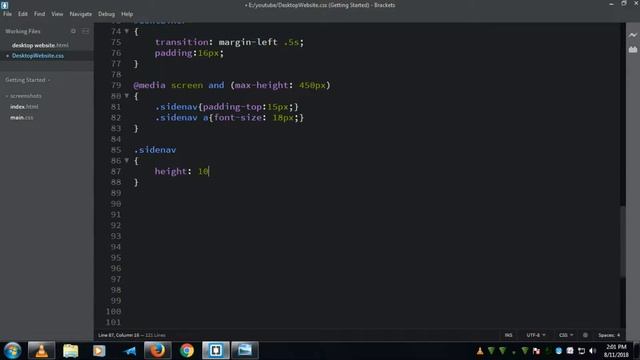
Task: Open Working Files settings gear
Action: pos(73,31)
